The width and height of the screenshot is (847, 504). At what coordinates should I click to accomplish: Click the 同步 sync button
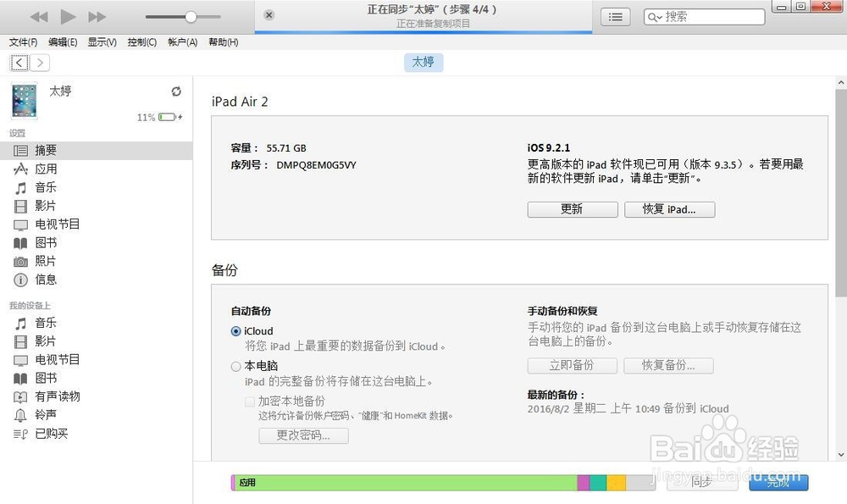pyautogui.click(x=702, y=482)
